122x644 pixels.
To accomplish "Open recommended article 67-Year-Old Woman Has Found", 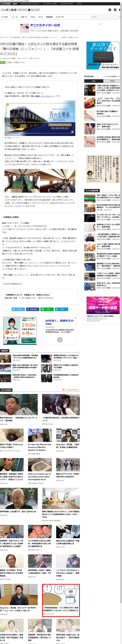I will click(40, 447).
